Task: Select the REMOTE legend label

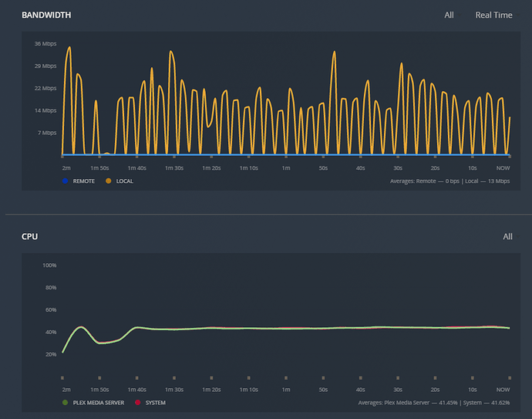Action: coord(84,181)
